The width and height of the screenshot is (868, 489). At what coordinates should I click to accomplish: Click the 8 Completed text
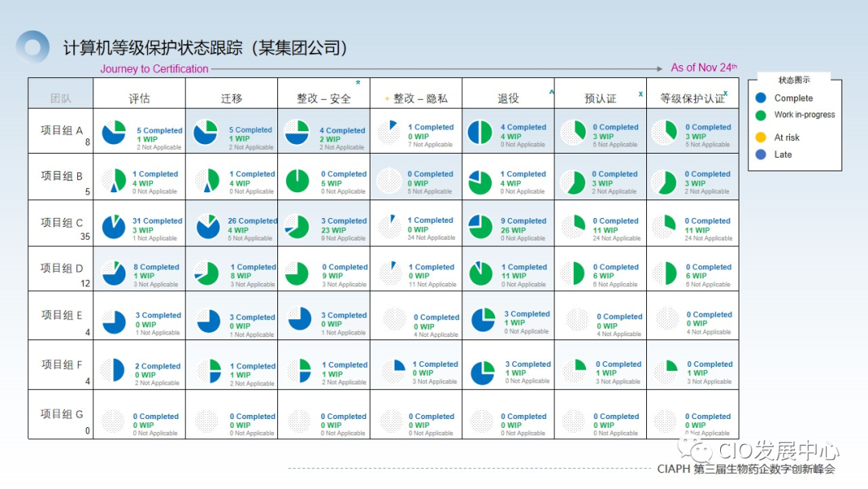click(156, 267)
